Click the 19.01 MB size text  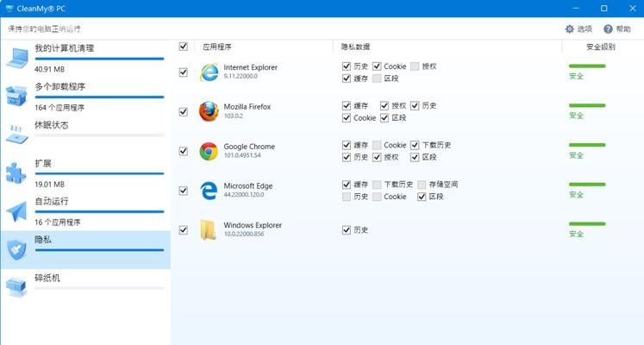pyautogui.click(x=49, y=185)
